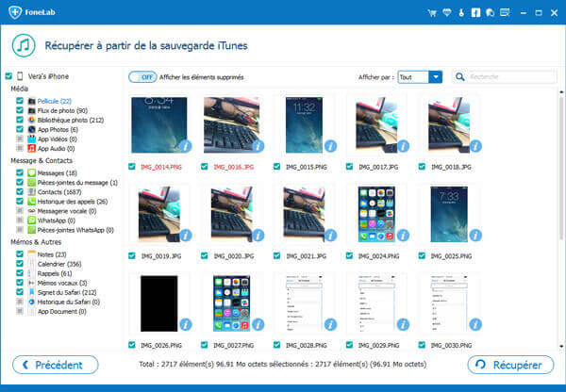Screen dimensions: 566x392
Task: Uncheck the Calendrier (356) checkbox
Action: 20,264
